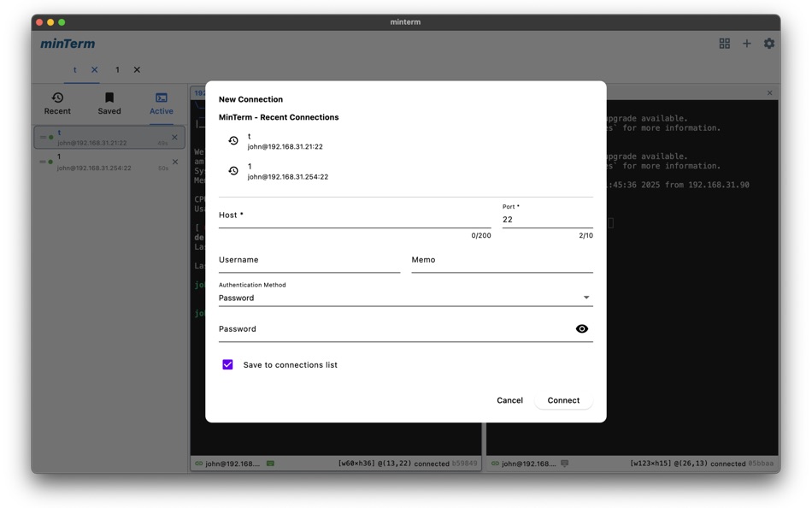This screenshot has height=508, width=812.
Task: Click the history icon beside recent connection '1'
Action: (x=233, y=170)
